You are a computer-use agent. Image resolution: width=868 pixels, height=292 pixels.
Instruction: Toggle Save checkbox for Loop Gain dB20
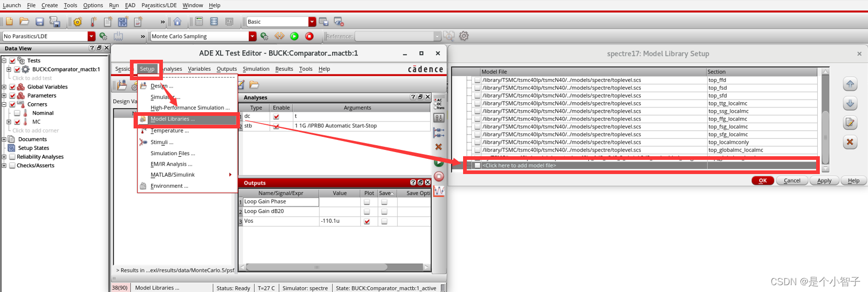click(x=384, y=212)
